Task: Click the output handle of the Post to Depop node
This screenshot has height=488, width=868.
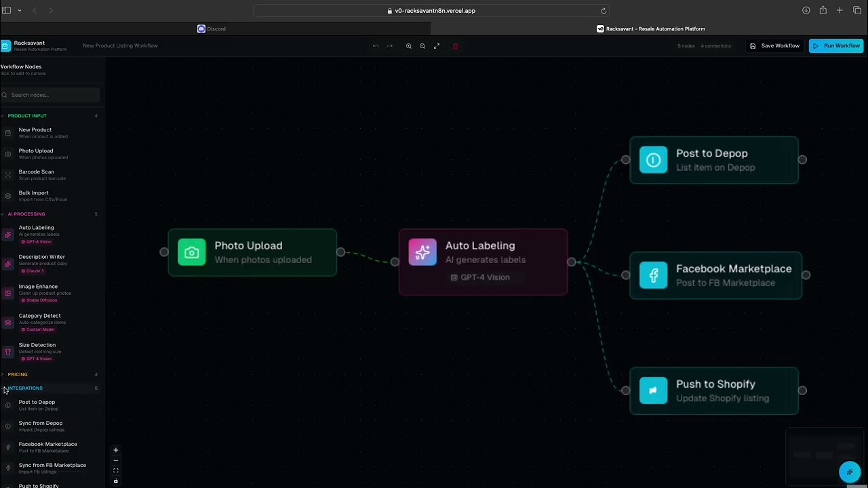Action: pos(802,159)
